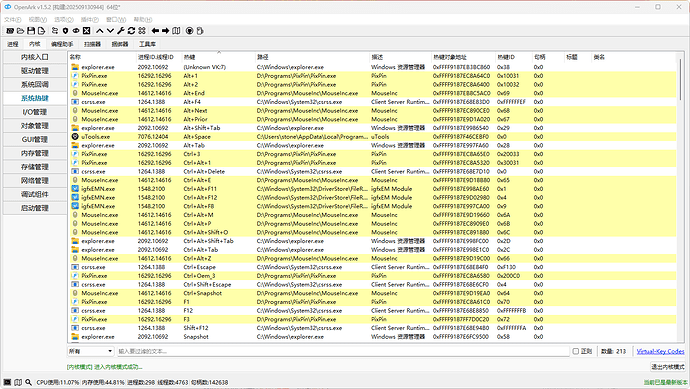Select 对象管理 in the sidebar
Image resolution: width=690 pixels, height=389 pixels.
35,126
